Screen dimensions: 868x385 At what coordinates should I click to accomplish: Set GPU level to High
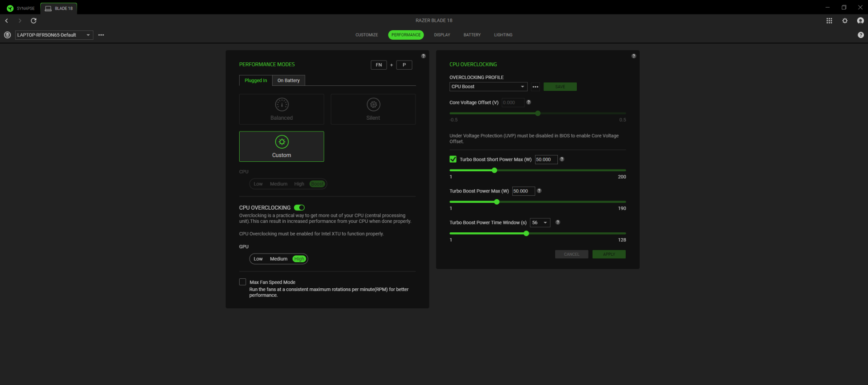pos(299,259)
